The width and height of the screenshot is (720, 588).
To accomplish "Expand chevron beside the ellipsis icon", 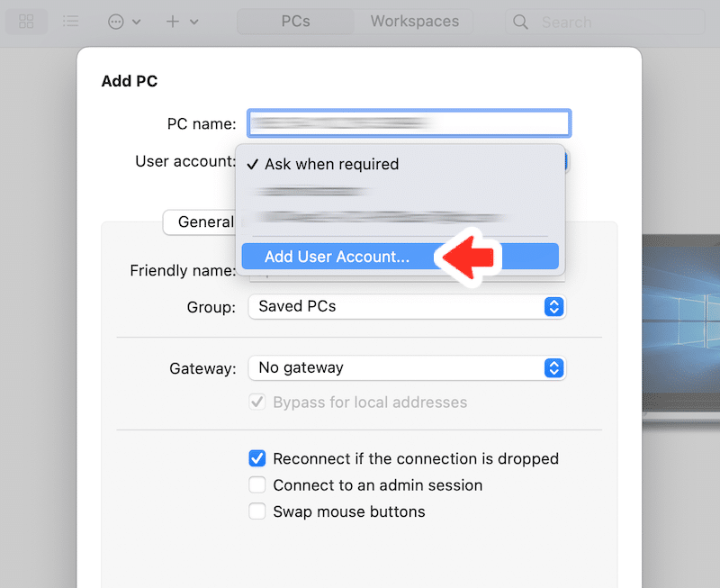I will (x=137, y=22).
